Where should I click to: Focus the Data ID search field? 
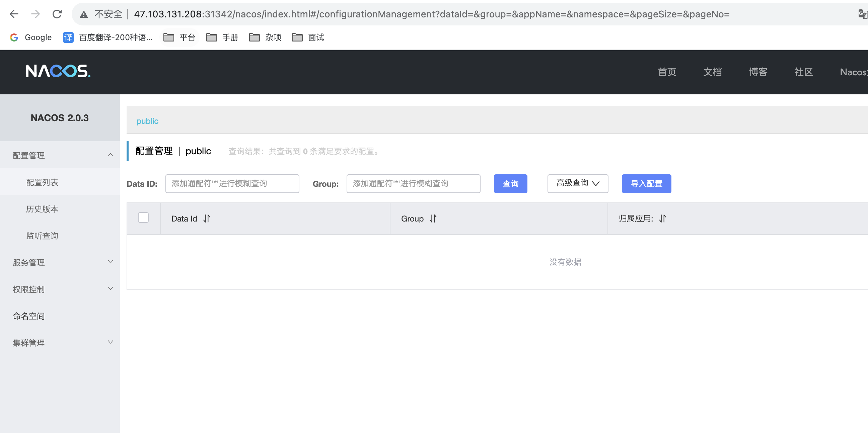click(x=232, y=183)
